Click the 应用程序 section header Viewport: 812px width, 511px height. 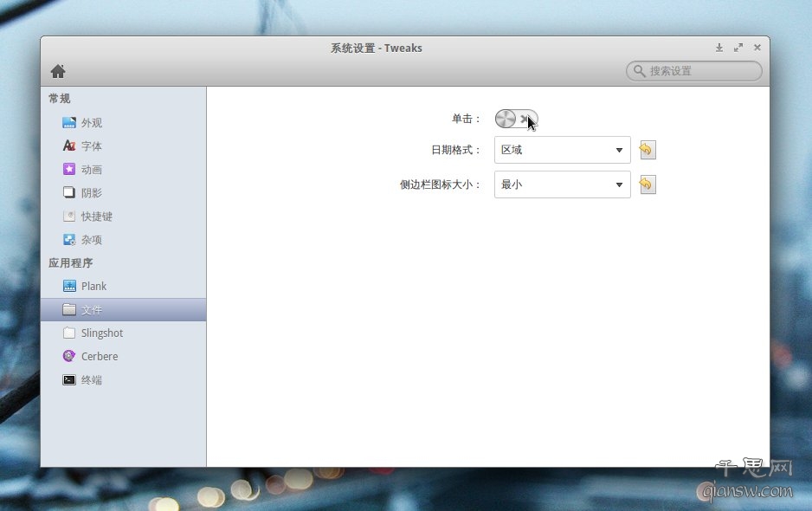70,262
